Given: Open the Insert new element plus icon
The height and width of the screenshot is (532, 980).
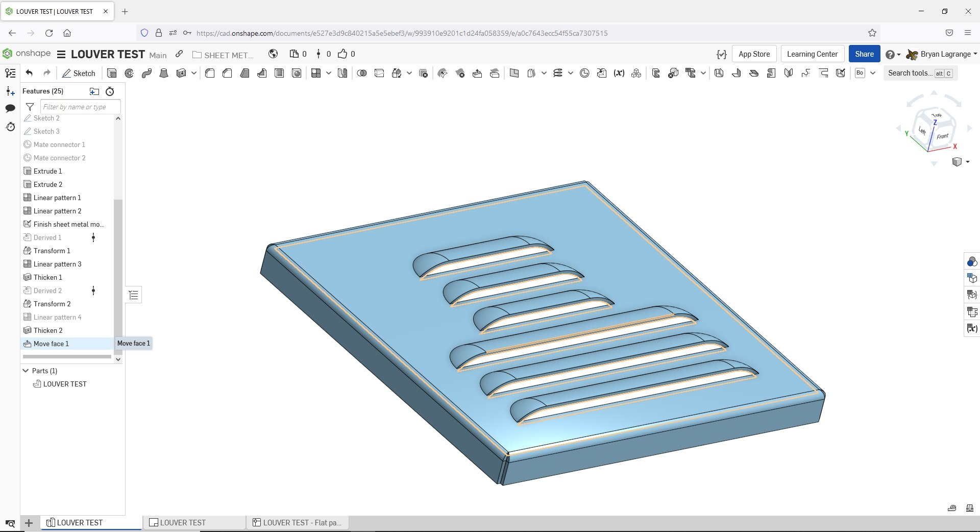Looking at the screenshot, I should (29, 523).
